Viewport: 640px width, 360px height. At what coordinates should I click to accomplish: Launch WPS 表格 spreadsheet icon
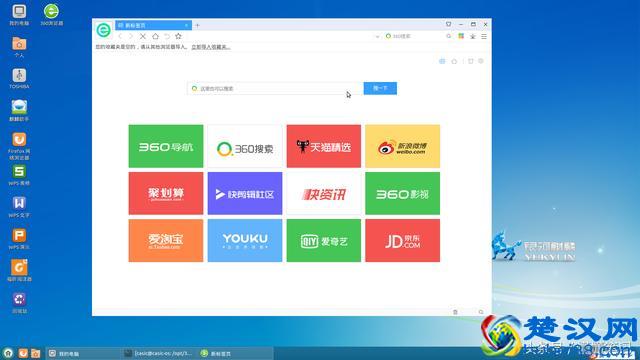coord(19,175)
